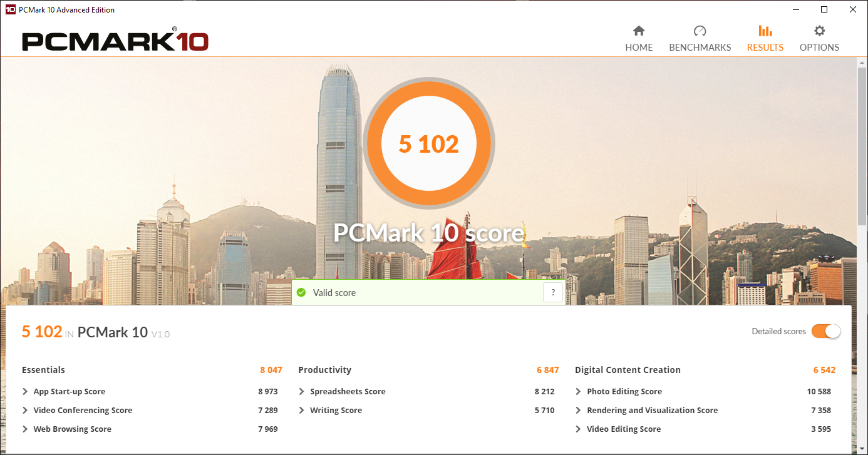Expand App Start-up Score details
The width and height of the screenshot is (868, 455).
click(x=25, y=392)
